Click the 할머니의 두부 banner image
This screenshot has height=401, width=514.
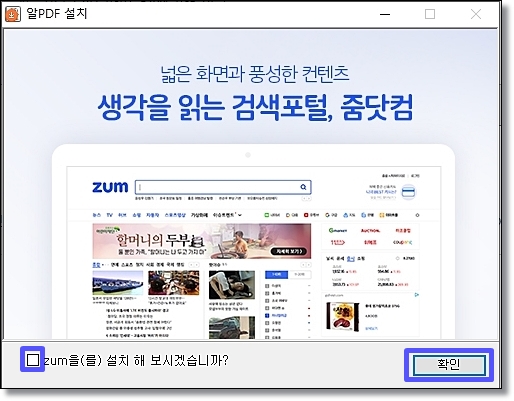click(x=202, y=241)
